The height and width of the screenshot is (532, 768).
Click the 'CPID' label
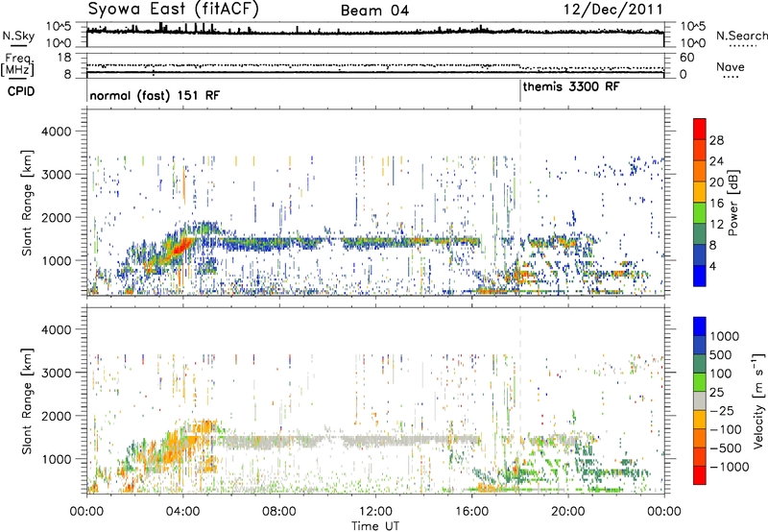pos(21,91)
